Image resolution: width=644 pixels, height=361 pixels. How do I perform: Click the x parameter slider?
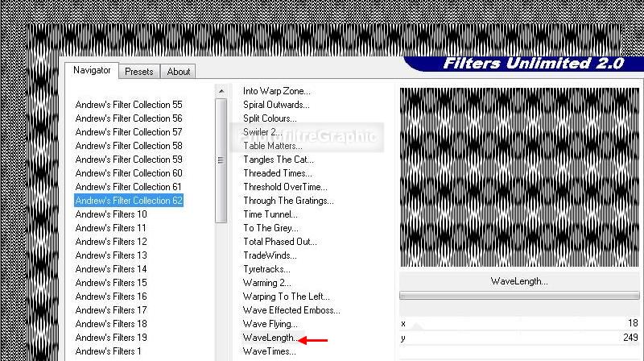coord(507,324)
